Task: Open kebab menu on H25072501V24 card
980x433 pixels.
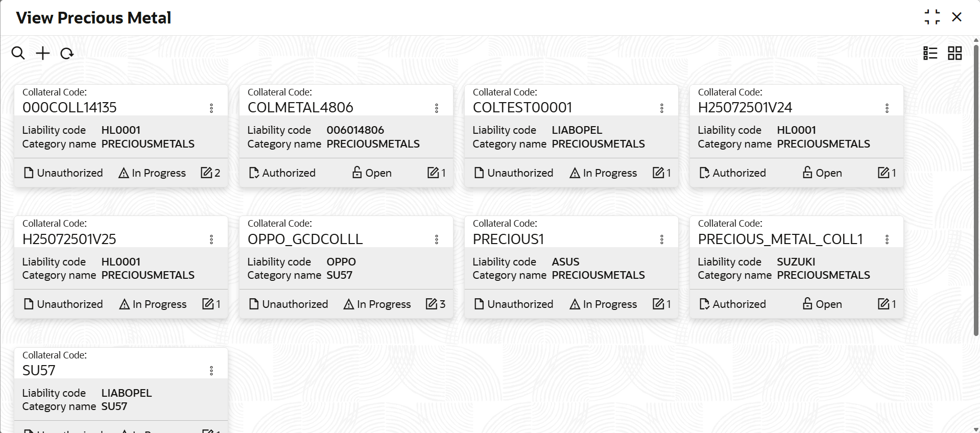Action: coord(887,108)
